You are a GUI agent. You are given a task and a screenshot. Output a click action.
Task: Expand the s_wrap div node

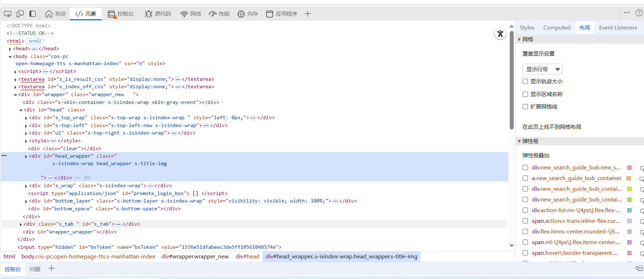pos(26,186)
